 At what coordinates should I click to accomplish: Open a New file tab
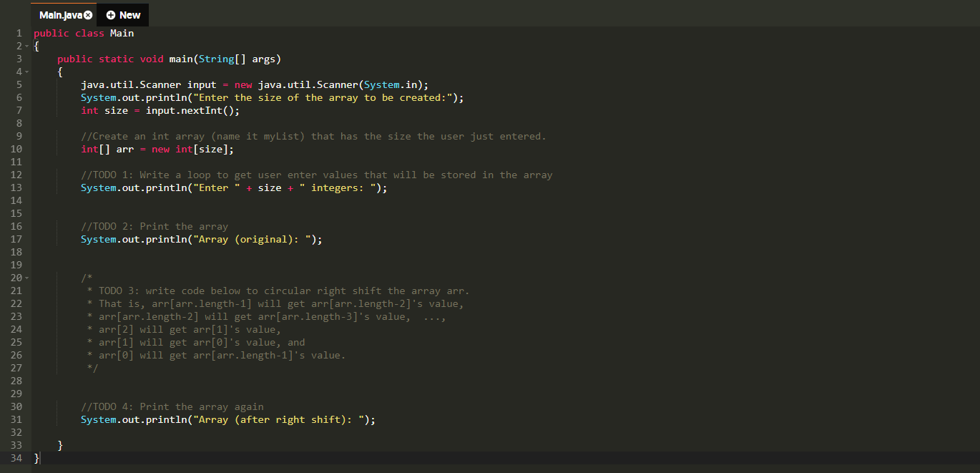click(x=122, y=15)
